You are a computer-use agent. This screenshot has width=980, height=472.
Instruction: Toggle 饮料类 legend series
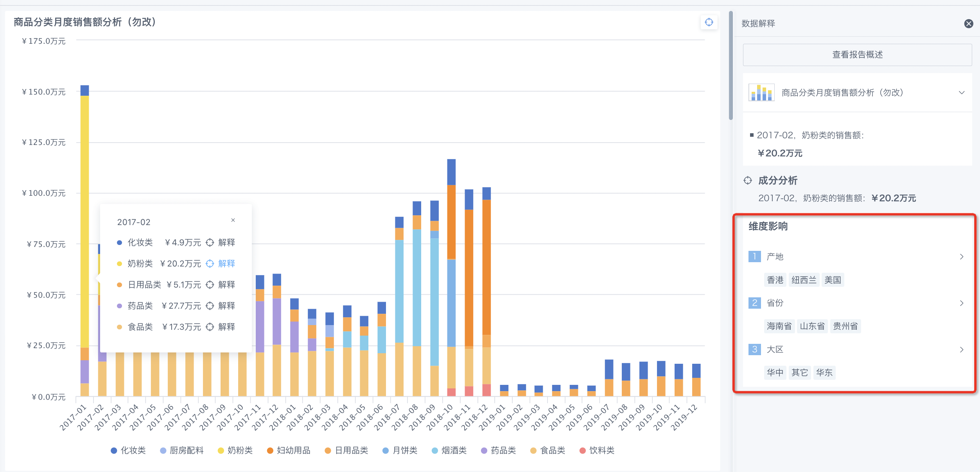(x=597, y=451)
